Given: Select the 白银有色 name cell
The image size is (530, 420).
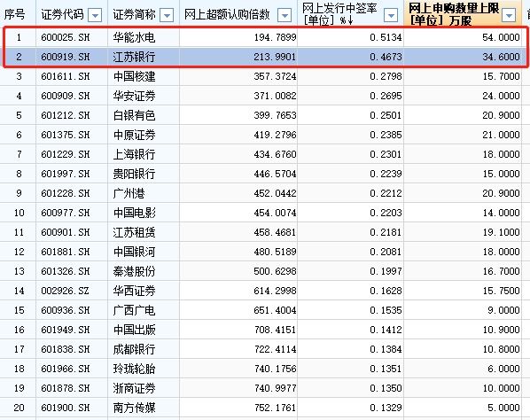Looking at the screenshot, I should (134, 115).
